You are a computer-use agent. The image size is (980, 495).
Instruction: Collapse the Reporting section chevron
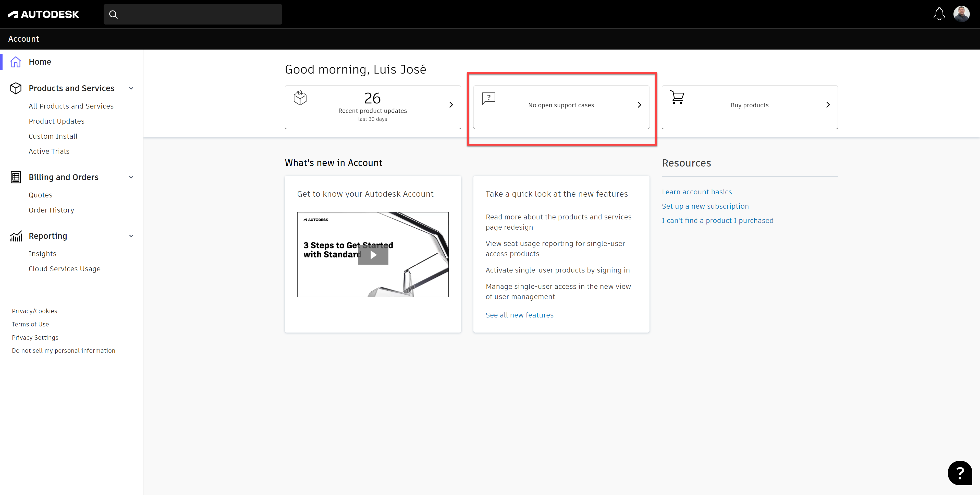(131, 236)
